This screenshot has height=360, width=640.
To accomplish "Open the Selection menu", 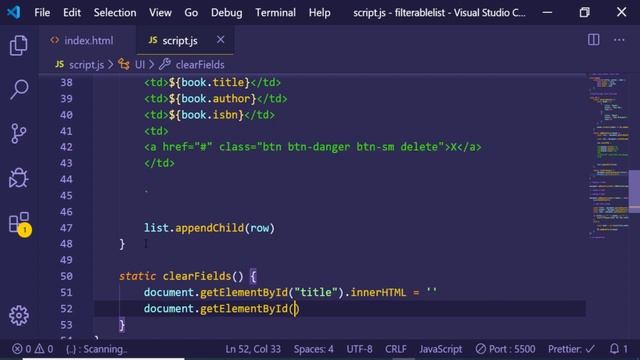I will [x=115, y=13].
